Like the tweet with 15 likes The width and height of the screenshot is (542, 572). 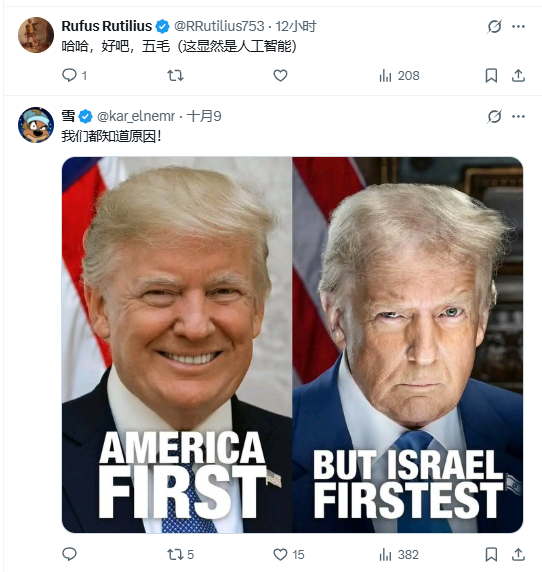pyautogui.click(x=289, y=554)
